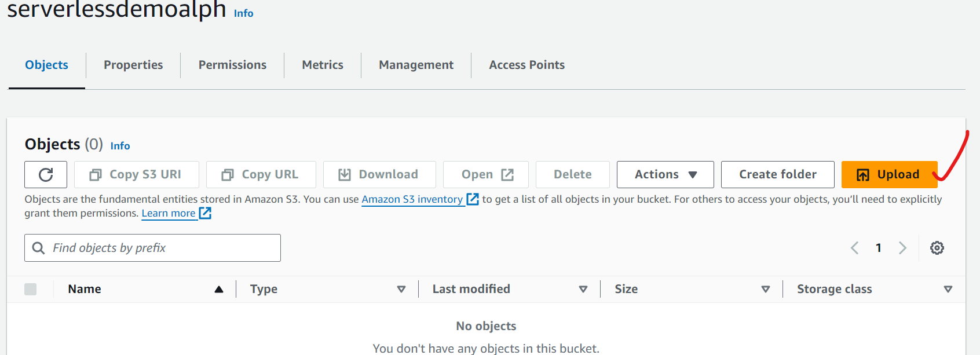Image resolution: width=980 pixels, height=355 pixels.
Task: Click Copy S3 URI button
Action: coord(137,174)
